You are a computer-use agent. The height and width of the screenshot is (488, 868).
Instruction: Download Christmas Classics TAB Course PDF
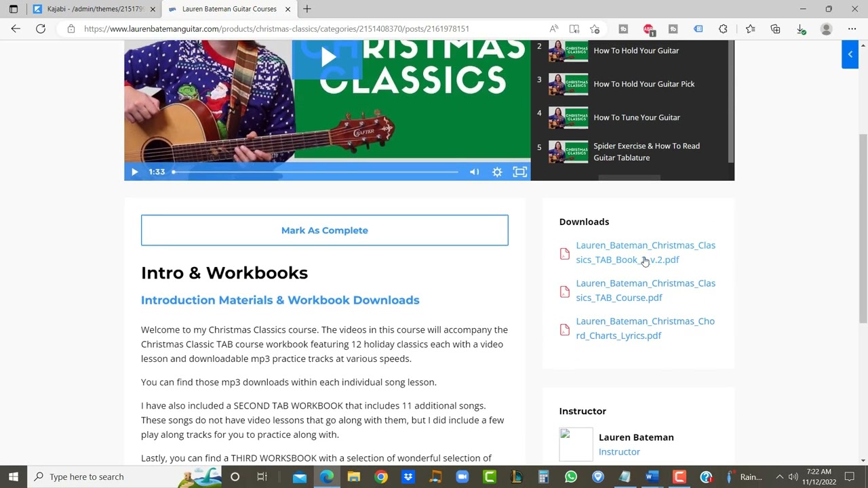pyautogui.click(x=646, y=290)
